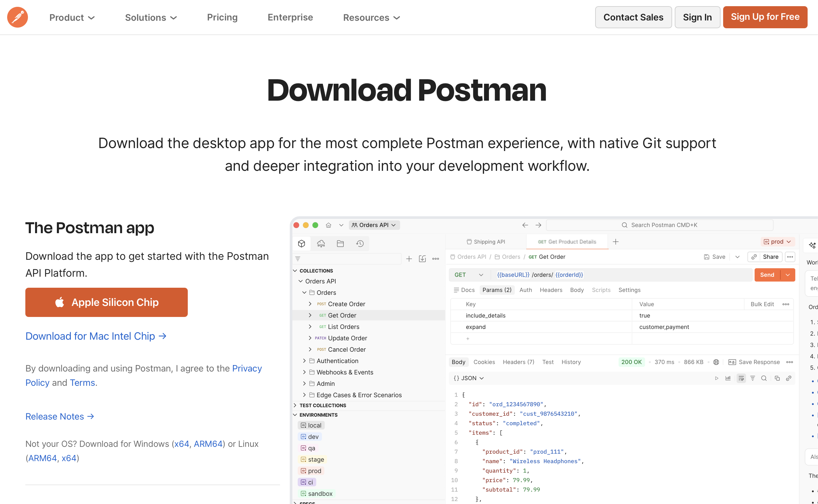Download for Apple Silicon Chip
Viewport: 818px width, 504px height.
(106, 302)
